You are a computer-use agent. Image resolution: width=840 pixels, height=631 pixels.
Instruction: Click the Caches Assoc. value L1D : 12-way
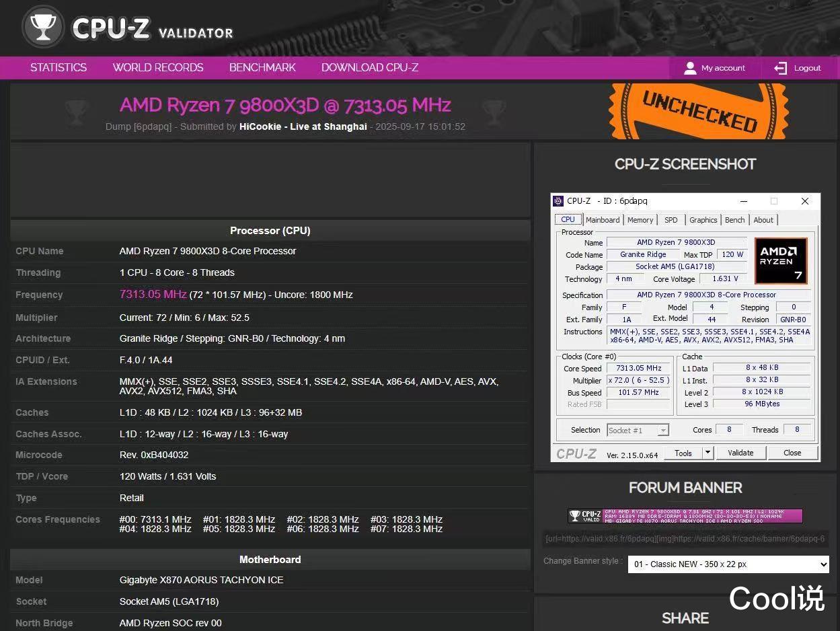point(204,434)
